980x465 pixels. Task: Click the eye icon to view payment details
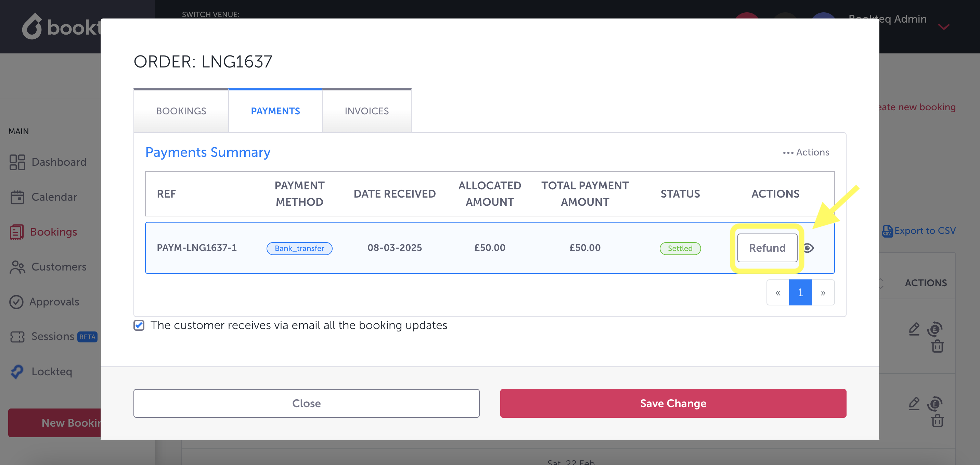pyautogui.click(x=809, y=248)
